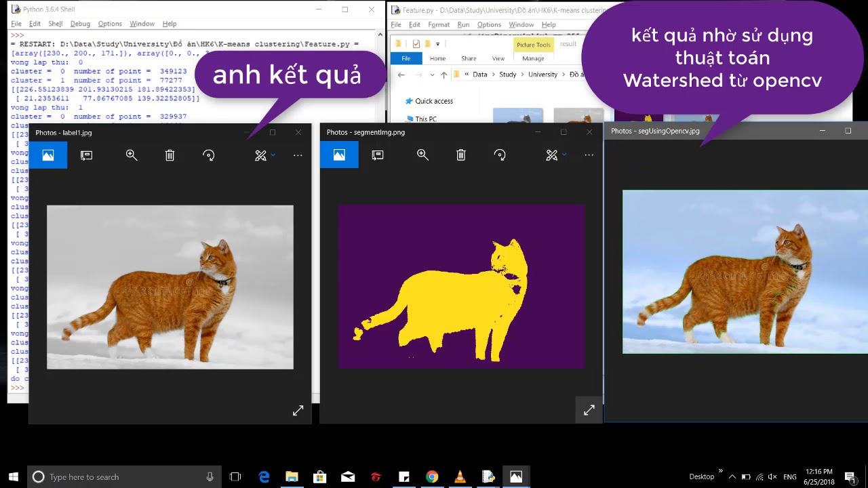Zoom in segmentImg.png Photos window
868x488 pixels.
click(x=422, y=155)
